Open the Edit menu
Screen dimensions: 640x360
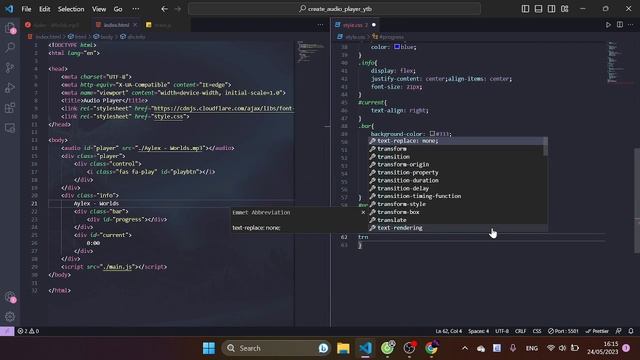pos(44,9)
